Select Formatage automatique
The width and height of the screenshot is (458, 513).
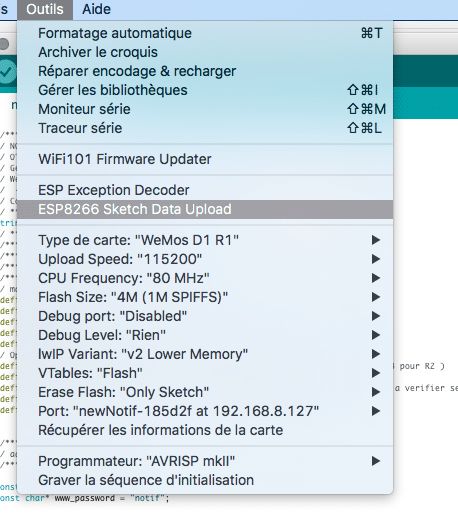click(x=205, y=33)
